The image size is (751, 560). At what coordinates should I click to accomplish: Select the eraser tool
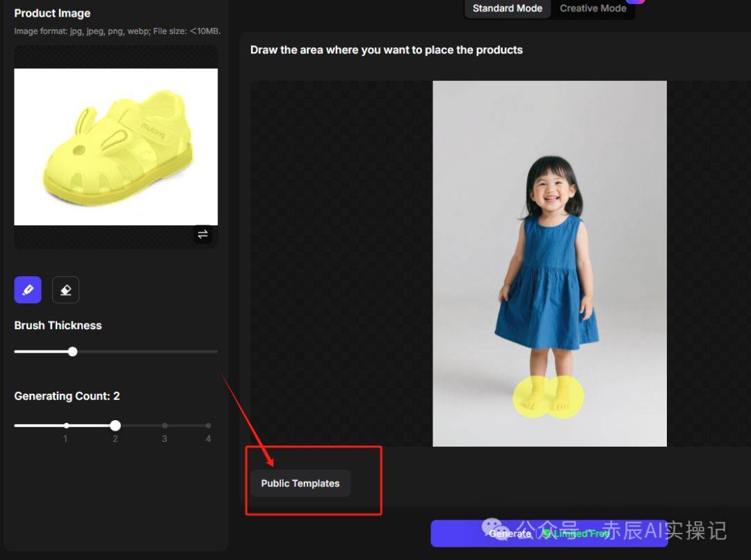point(66,290)
